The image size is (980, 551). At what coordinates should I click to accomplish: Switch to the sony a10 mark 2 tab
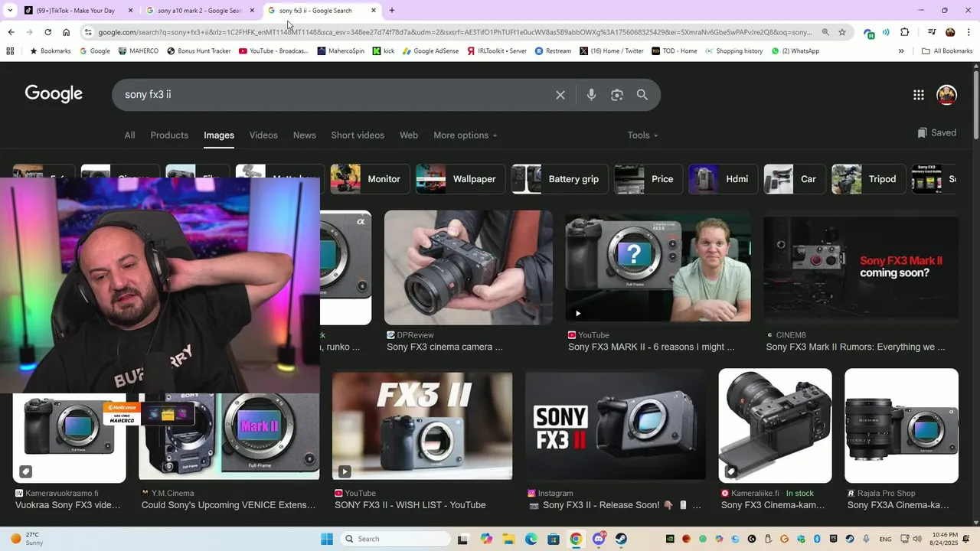point(200,11)
